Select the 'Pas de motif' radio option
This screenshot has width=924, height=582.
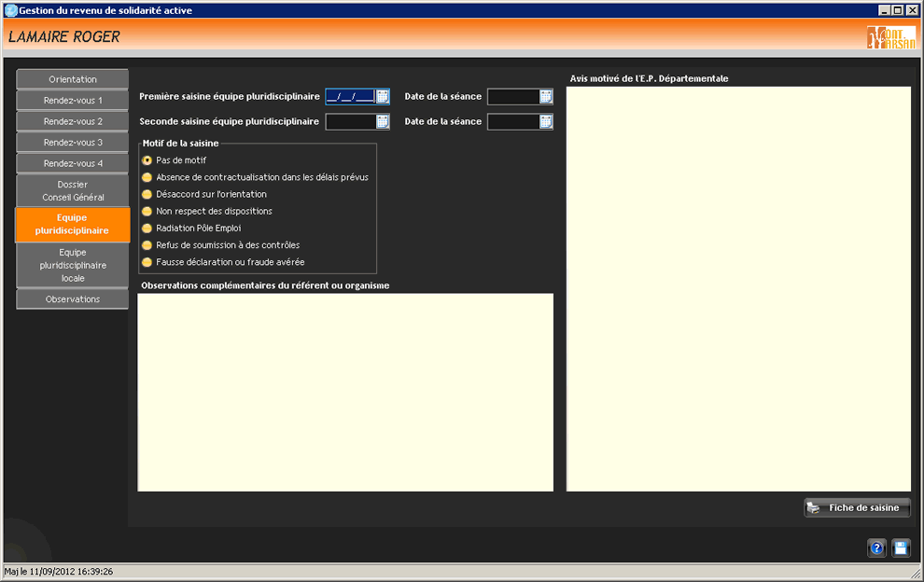pyautogui.click(x=147, y=160)
